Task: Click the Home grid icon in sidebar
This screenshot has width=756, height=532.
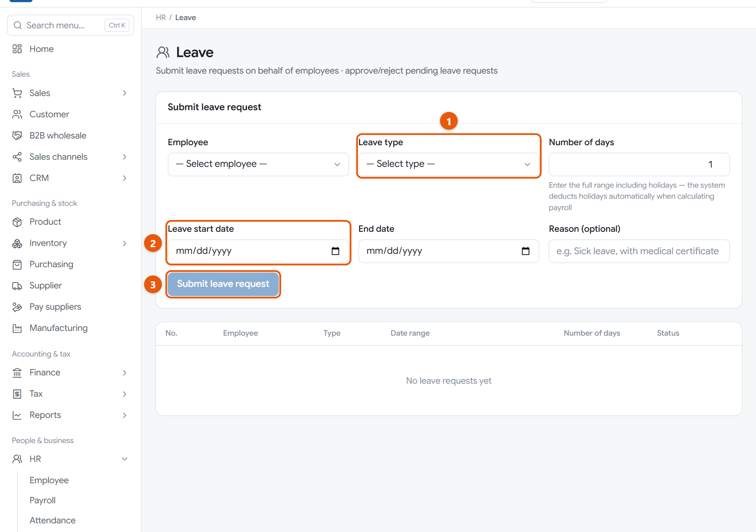Action: point(17,49)
